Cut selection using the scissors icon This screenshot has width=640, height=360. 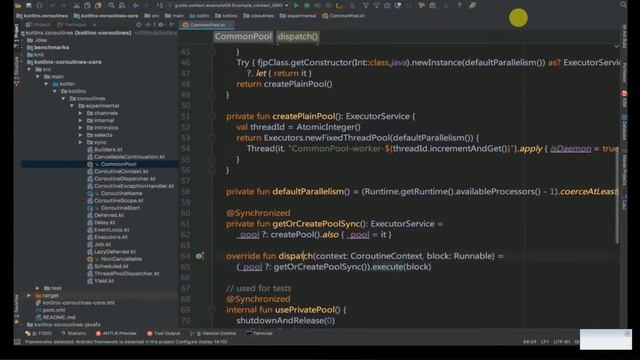[x=76, y=5]
